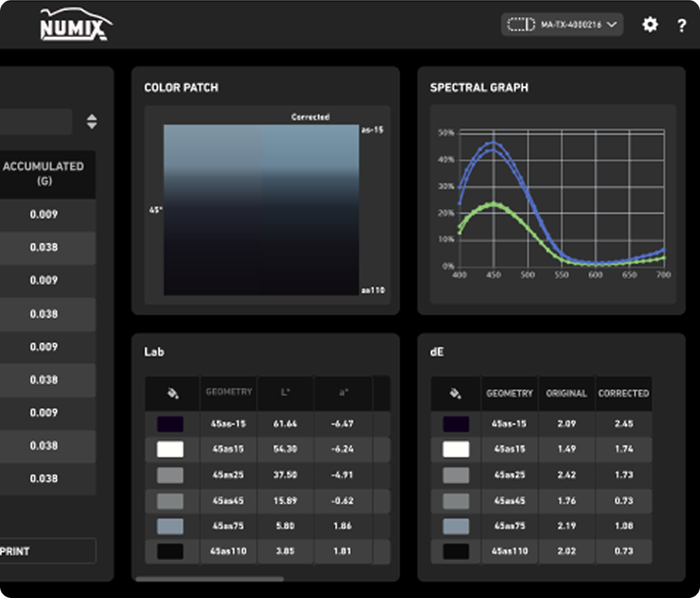Select the grey 45as25 swatch in Lab table
This screenshot has width=700, height=598.
tap(170, 475)
